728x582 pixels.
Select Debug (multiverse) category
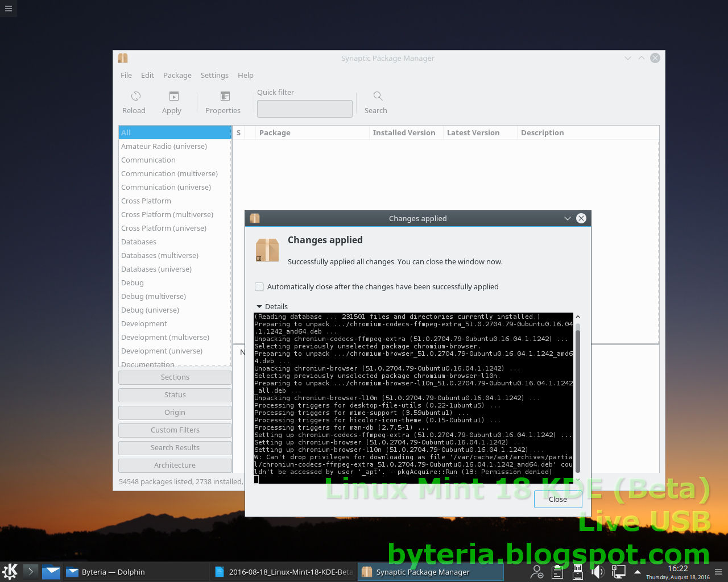[x=175, y=296]
